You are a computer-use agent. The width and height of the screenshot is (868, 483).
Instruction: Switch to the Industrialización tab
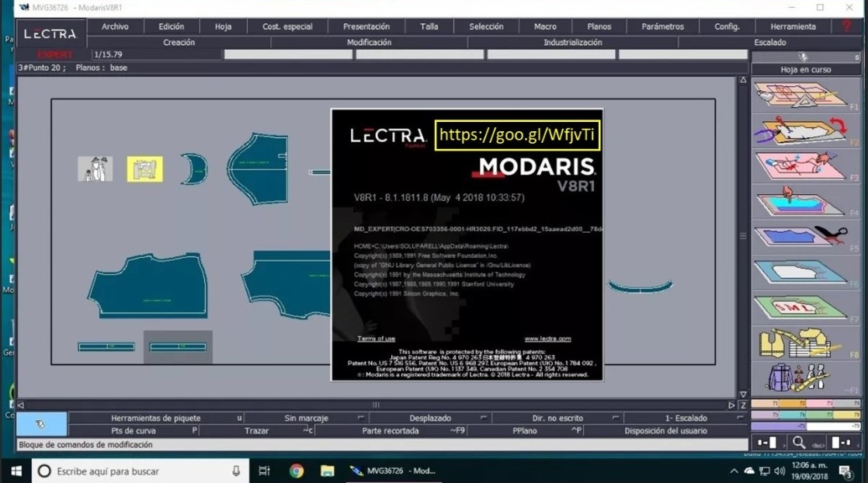tap(573, 42)
